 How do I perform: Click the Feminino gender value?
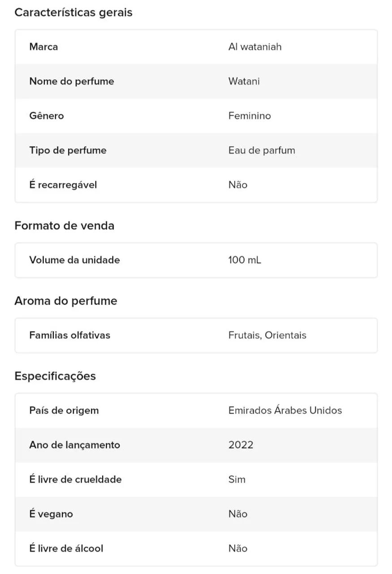point(250,116)
